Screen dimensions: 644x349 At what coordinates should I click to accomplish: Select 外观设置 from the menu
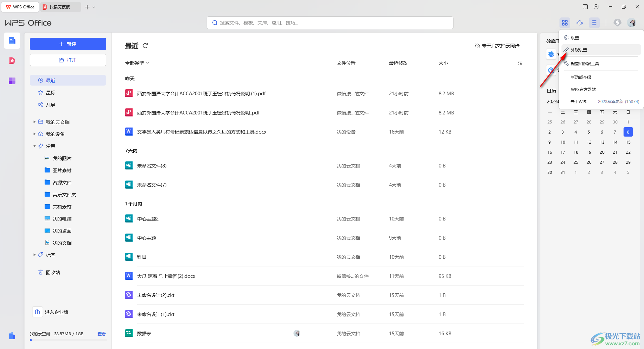coord(601,50)
